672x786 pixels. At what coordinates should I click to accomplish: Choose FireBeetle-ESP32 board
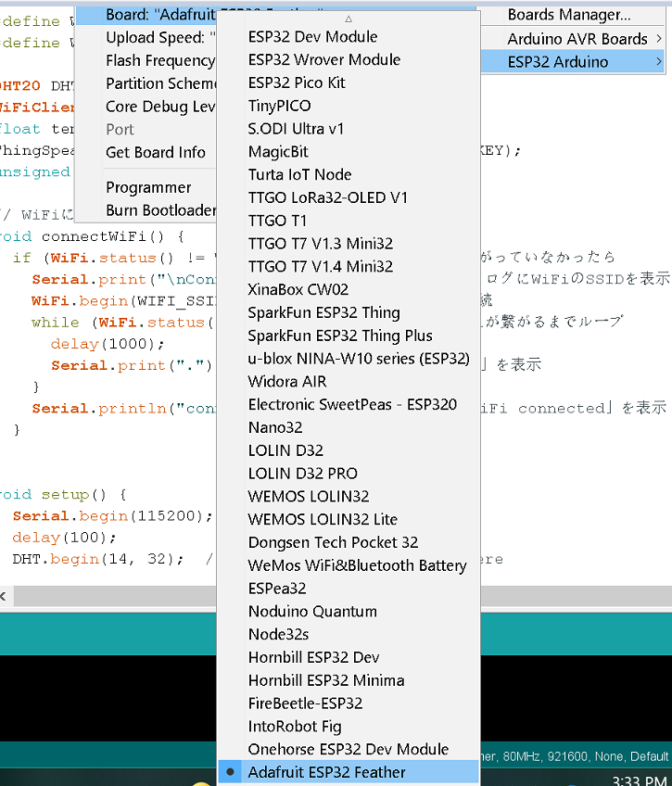349,704
